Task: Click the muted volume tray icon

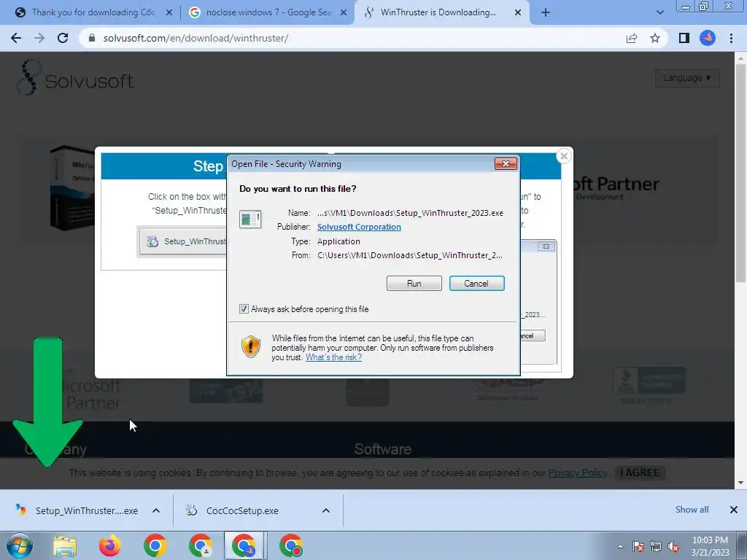Action: (673, 546)
